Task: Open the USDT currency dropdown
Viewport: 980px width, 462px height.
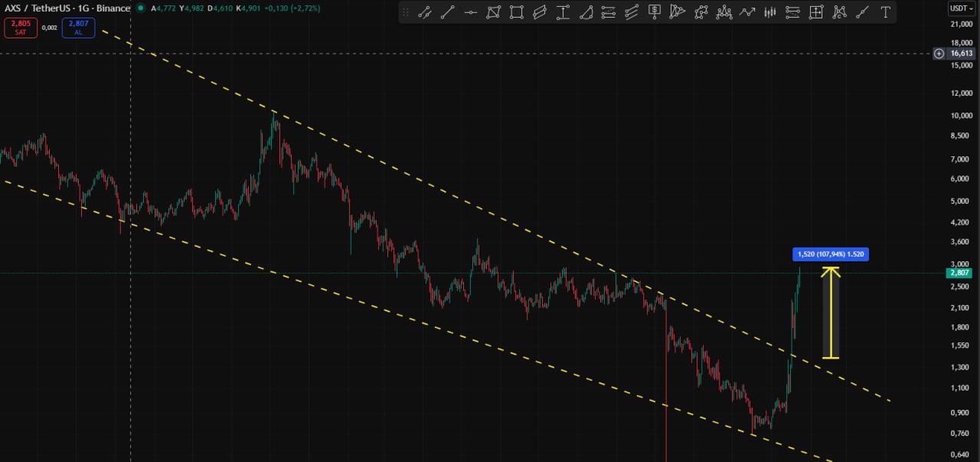Action: pos(961,8)
